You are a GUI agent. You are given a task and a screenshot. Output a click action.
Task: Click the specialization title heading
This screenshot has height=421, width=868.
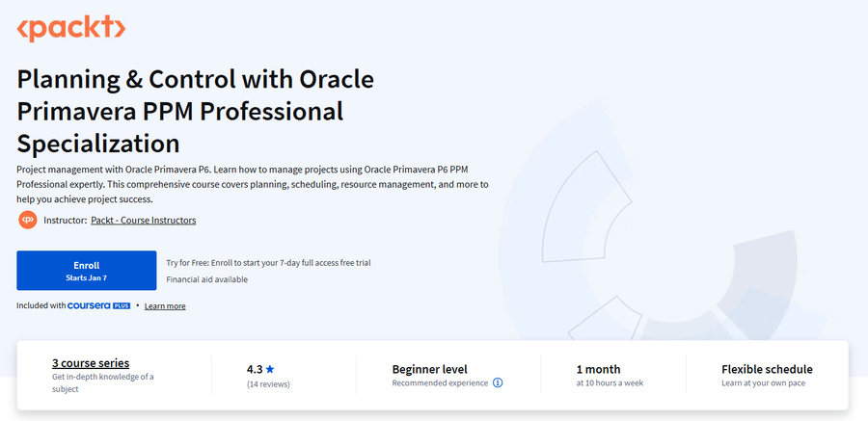click(x=196, y=112)
